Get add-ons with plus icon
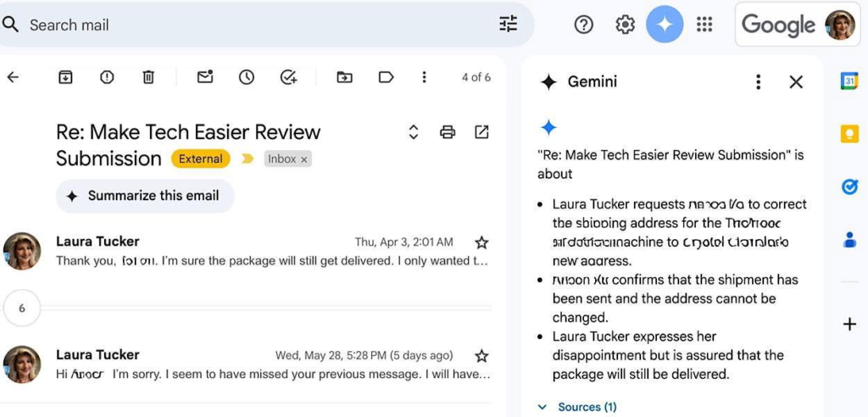 [x=849, y=325]
